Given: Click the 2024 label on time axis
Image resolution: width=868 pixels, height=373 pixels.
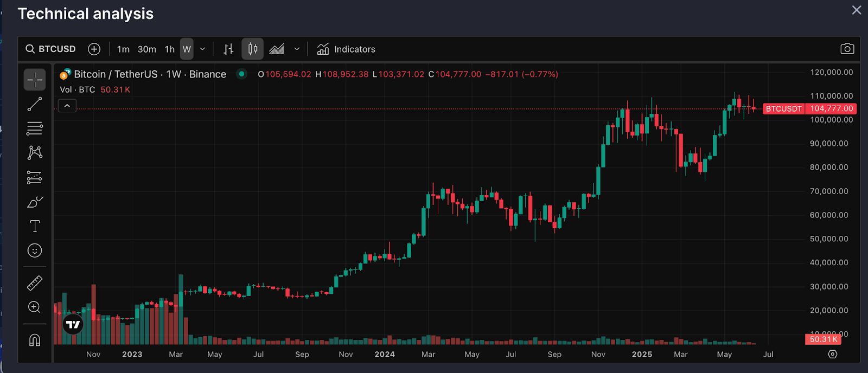Looking at the screenshot, I should [385, 355].
